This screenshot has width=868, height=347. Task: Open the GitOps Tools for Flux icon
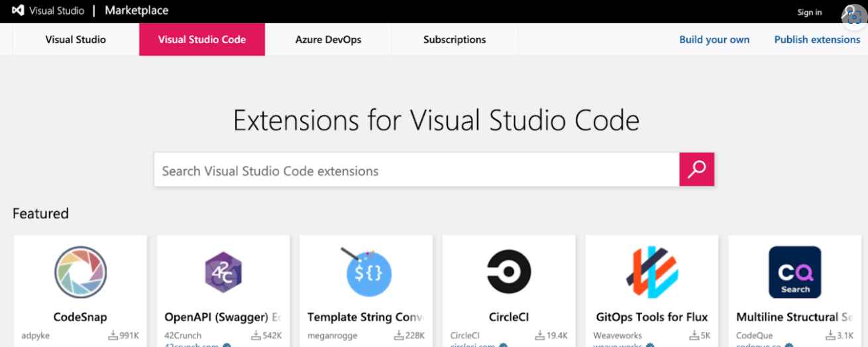(652, 272)
